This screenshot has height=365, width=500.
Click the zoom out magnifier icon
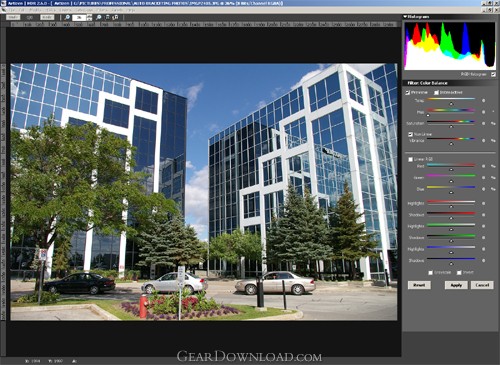[67, 17]
